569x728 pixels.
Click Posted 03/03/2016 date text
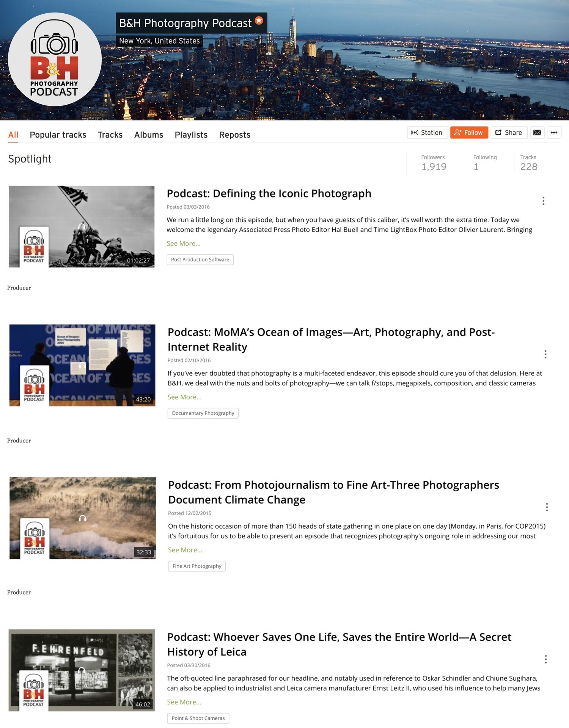tap(188, 207)
